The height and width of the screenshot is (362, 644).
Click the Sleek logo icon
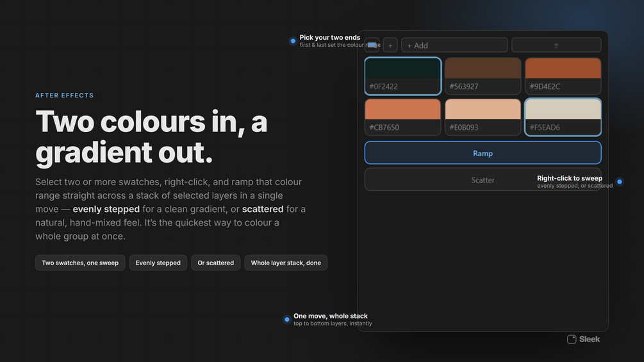[x=572, y=340]
